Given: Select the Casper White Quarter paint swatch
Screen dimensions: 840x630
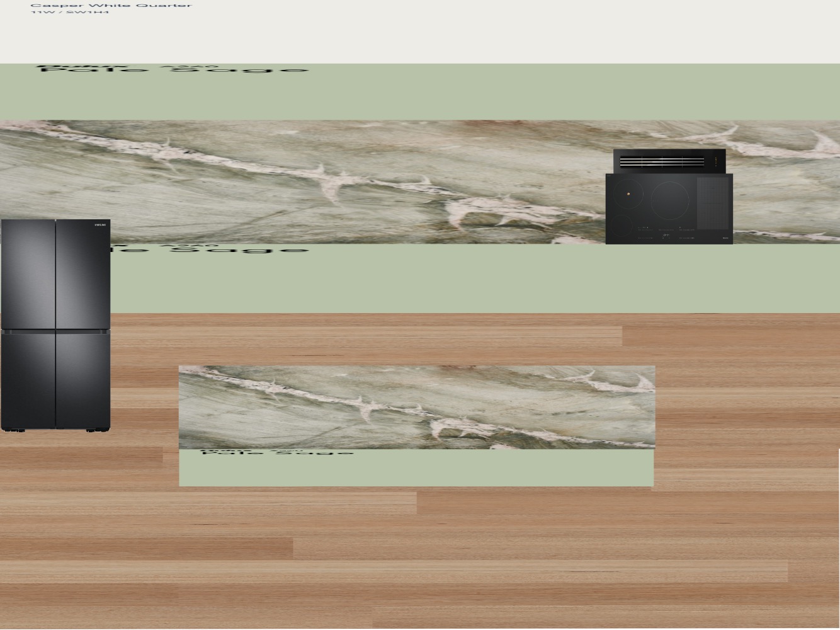Looking at the screenshot, I should pyautogui.click(x=420, y=31).
